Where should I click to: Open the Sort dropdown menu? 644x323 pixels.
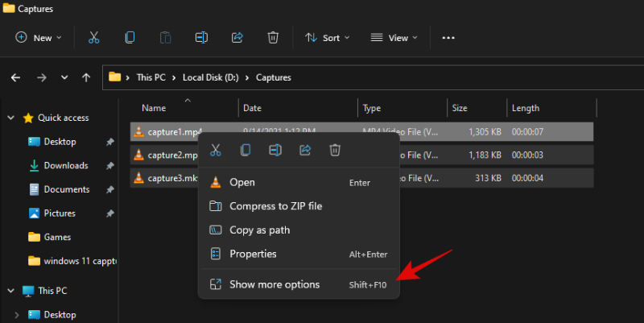click(x=327, y=38)
